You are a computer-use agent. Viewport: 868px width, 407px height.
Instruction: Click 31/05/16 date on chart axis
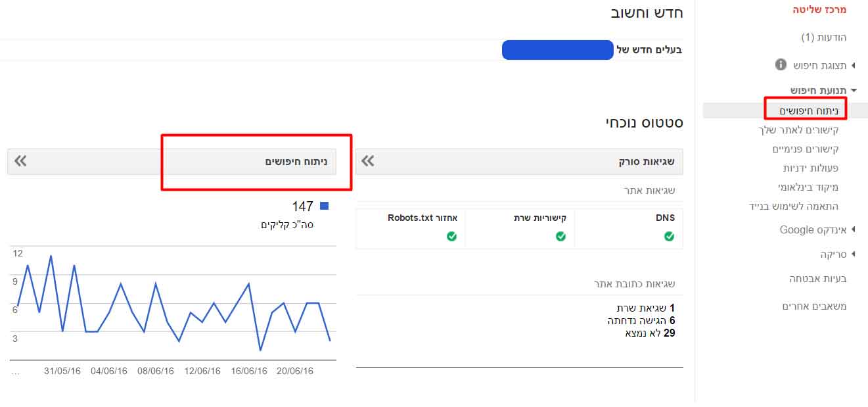pyautogui.click(x=62, y=371)
